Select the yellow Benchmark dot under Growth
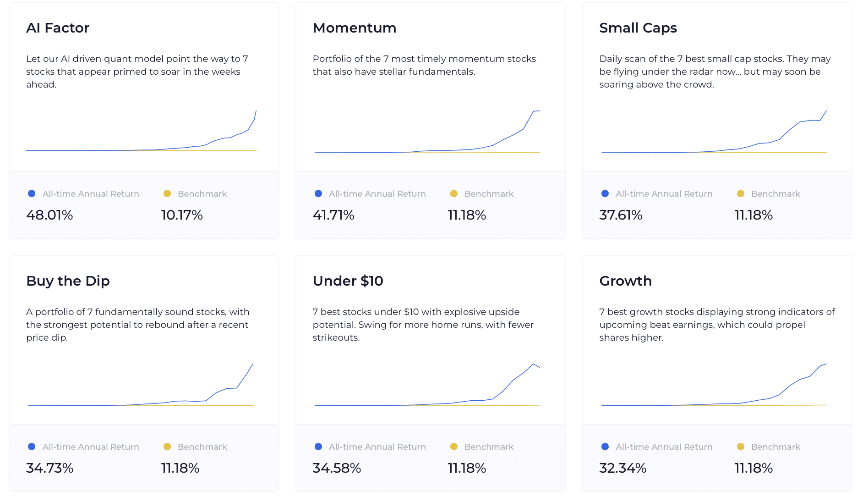This screenshot has height=497, width=868. (741, 446)
